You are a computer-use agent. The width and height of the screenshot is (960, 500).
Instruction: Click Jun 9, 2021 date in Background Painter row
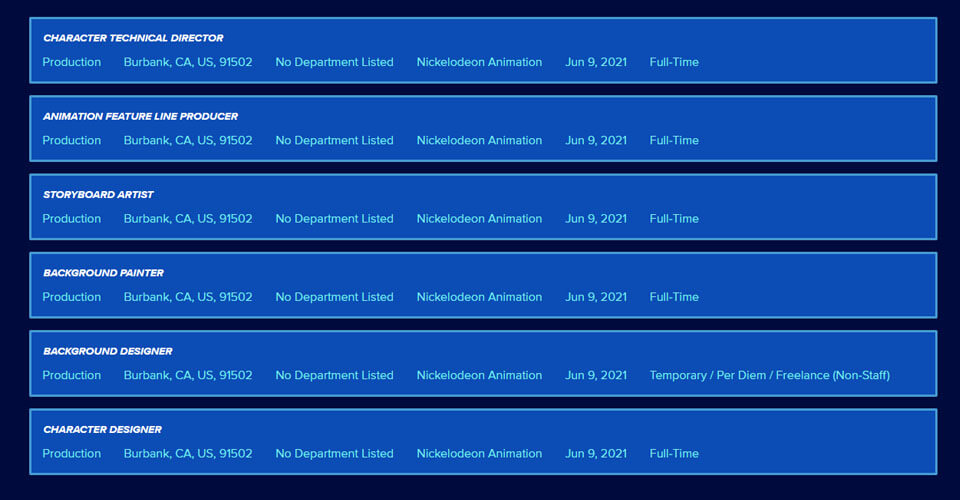tap(596, 297)
